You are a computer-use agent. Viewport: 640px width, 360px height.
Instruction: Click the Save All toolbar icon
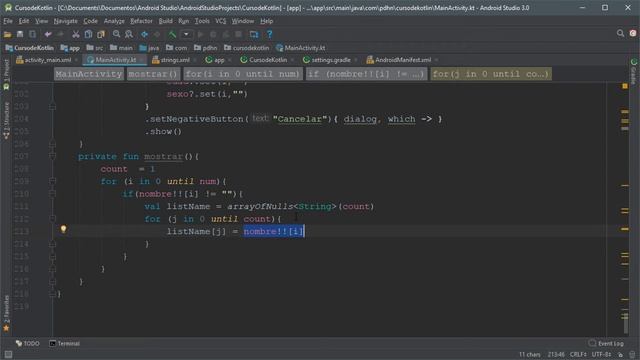click(20, 34)
